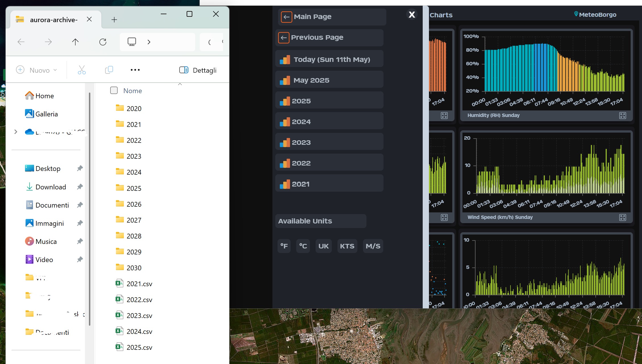Go forward in File Explorer
642x364 pixels.
pos(48,42)
